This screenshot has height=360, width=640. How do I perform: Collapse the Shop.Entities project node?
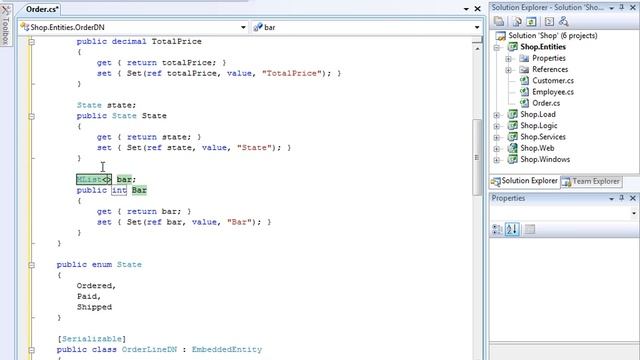coord(497,48)
